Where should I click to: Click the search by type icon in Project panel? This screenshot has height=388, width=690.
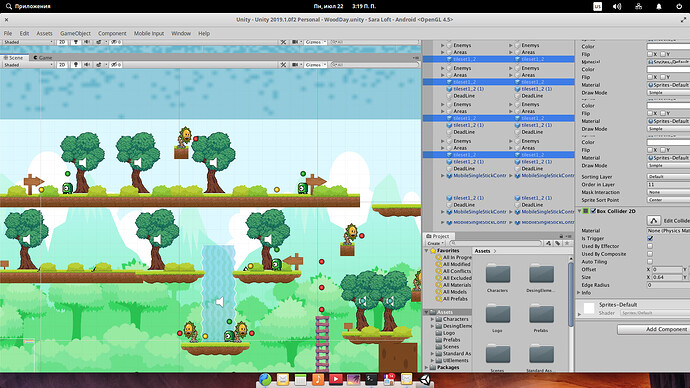548,243
